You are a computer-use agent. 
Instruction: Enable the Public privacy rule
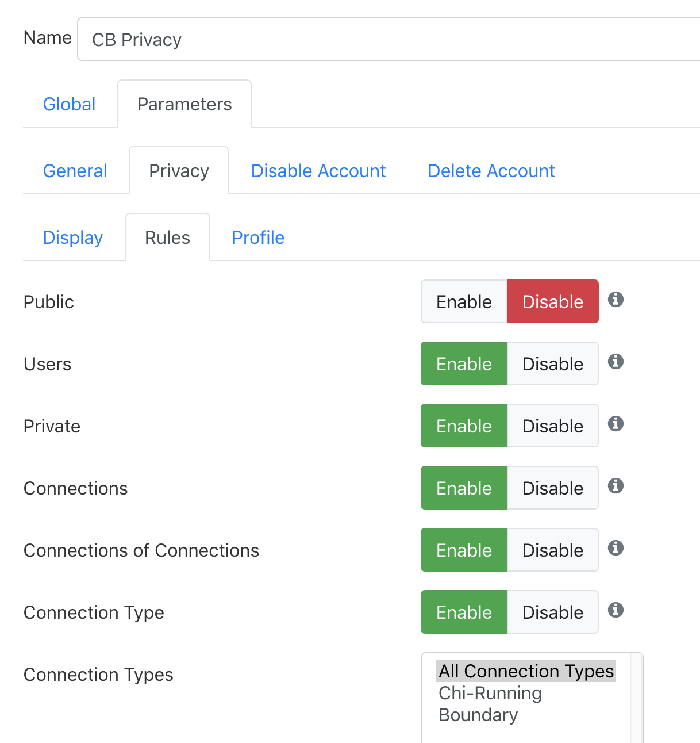point(464,301)
